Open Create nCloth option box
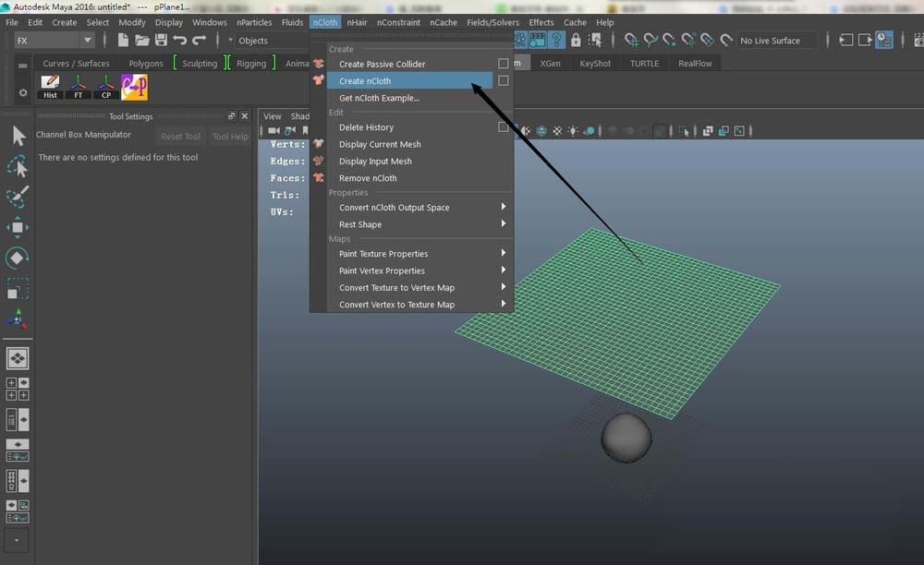This screenshot has width=924, height=565. pyautogui.click(x=504, y=80)
